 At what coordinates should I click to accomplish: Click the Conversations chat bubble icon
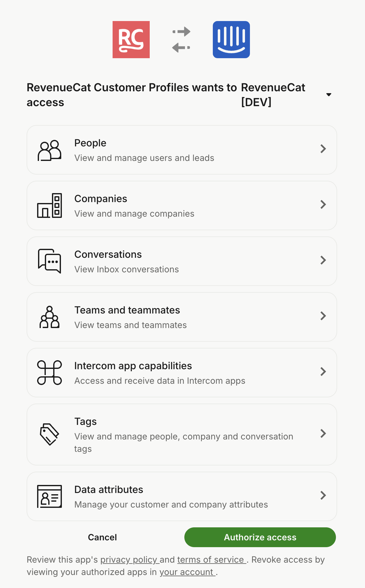49,261
